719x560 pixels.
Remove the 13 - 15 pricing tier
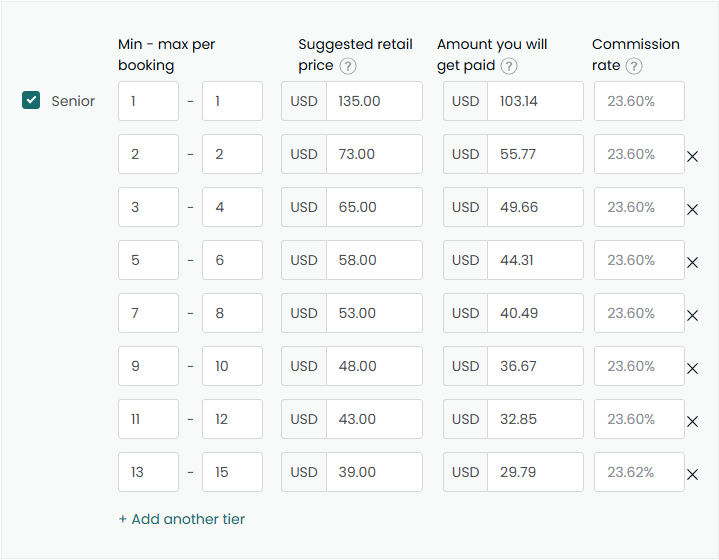692,474
